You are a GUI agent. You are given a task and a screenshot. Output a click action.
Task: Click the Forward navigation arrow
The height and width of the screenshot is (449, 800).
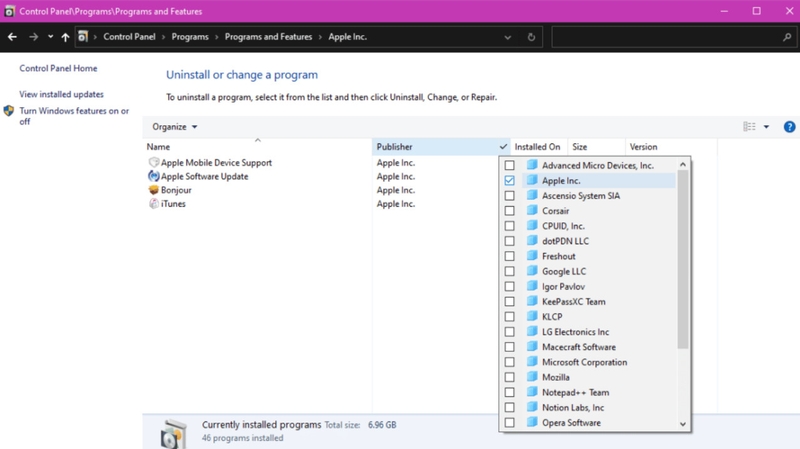click(33, 37)
